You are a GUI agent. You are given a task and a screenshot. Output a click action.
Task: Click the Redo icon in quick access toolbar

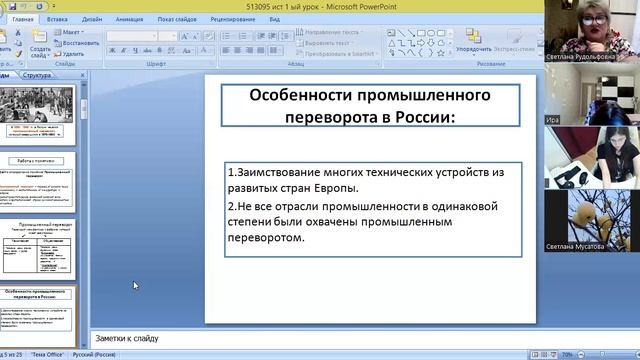click(x=39, y=7)
